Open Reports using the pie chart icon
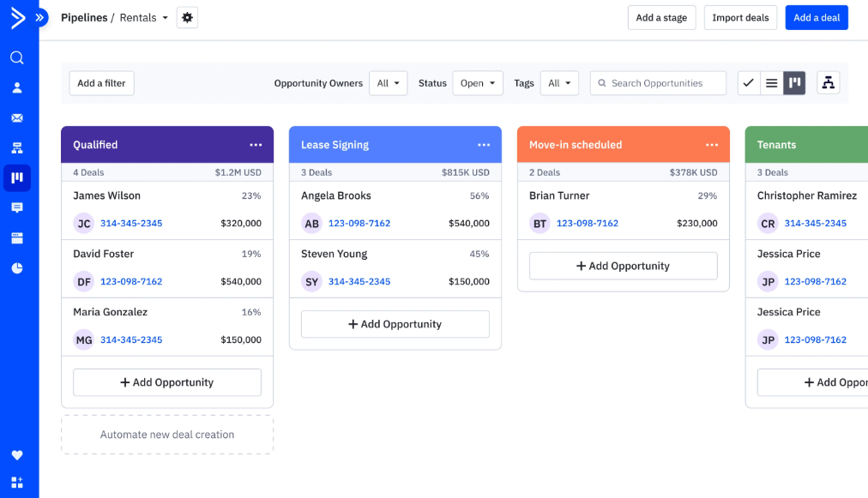Screen dimensions: 868x498 pyautogui.click(x=19, y=267)
